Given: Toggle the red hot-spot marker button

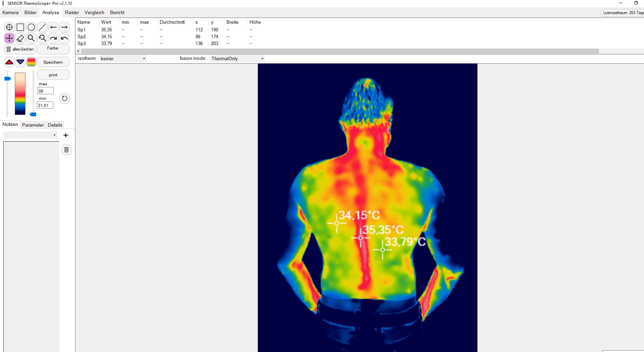Looking at the screenshot, I should [9, 62].
